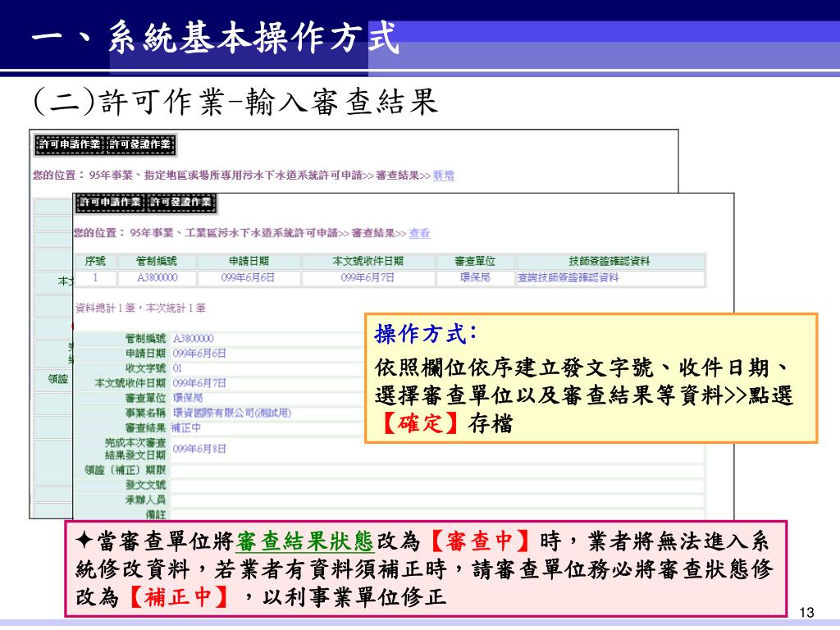Click the 事業名稱 value 環資國際有限公司(測試用)
The image size is (840, 630).
pyautogui.click(x=232, y=413)
